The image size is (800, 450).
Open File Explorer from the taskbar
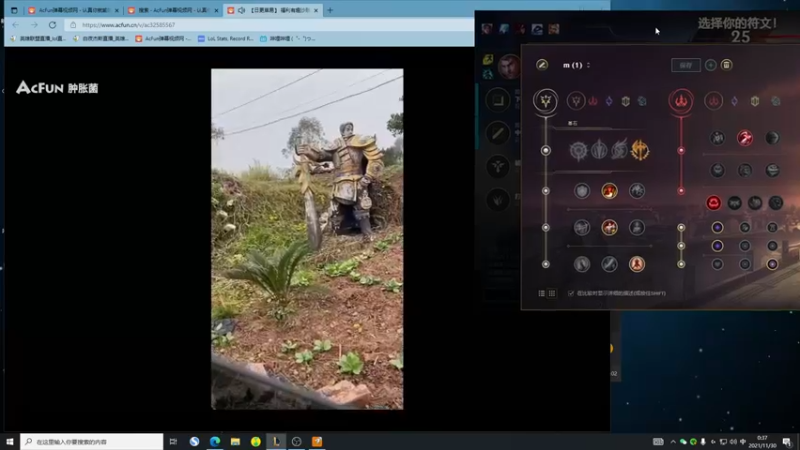click(235, 441)
